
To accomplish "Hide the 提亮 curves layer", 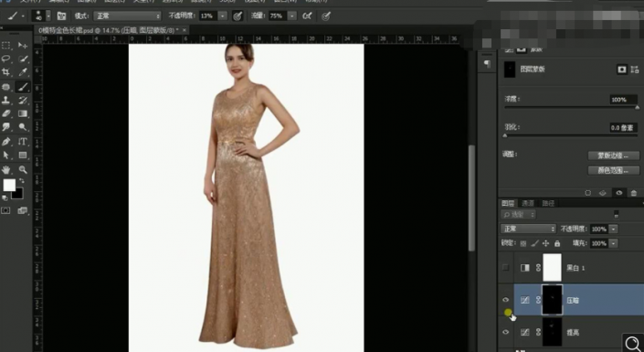I will pyautogui.click(x=505, y=332).
